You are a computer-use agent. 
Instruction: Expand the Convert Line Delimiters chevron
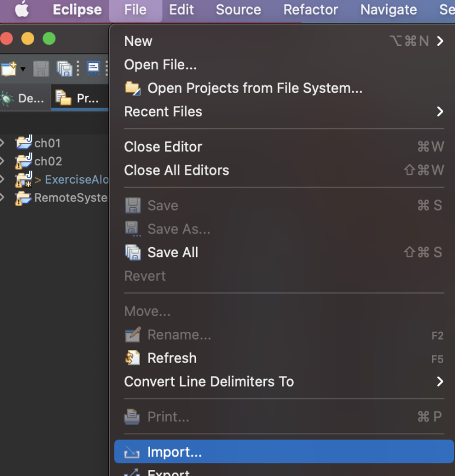pos(440,381)
